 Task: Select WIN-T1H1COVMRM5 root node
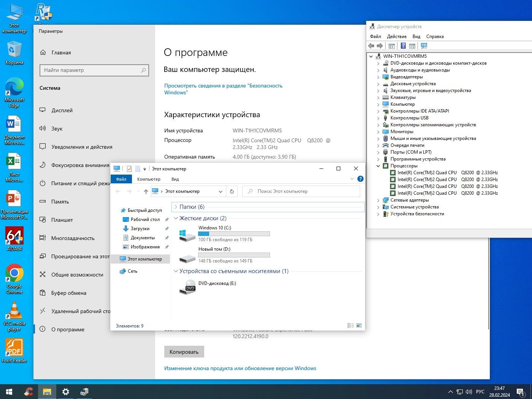(405, 56)
